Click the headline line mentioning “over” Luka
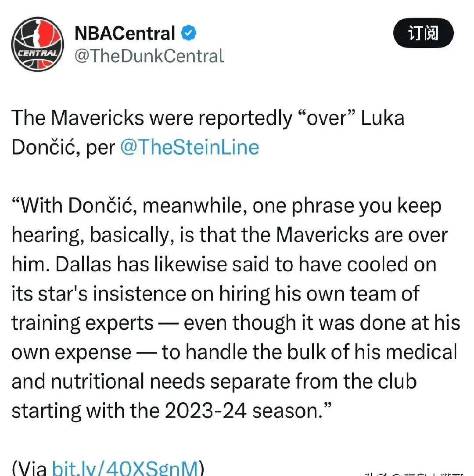The height and width of the screenshot is (476, 474). tap(208, 118)
